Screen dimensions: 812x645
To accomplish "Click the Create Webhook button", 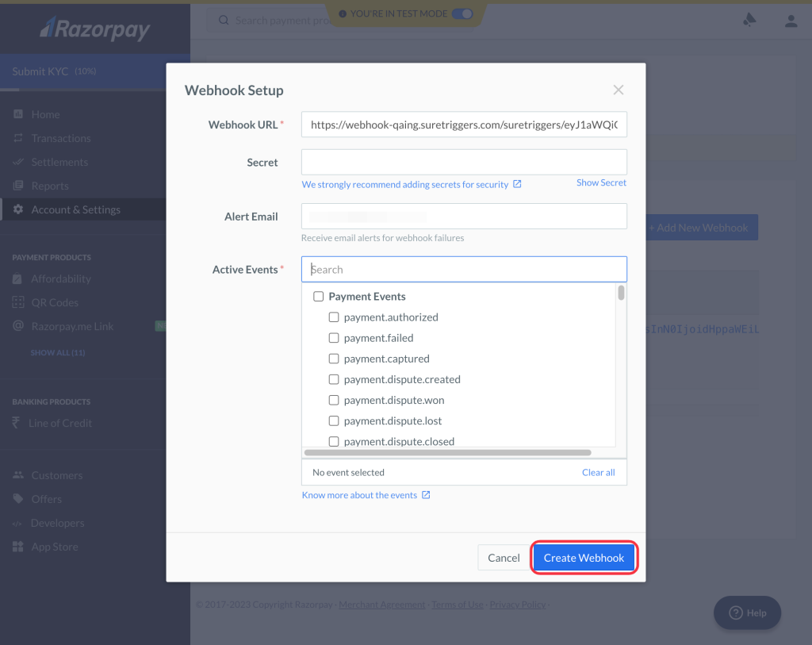I will point(584,558).
